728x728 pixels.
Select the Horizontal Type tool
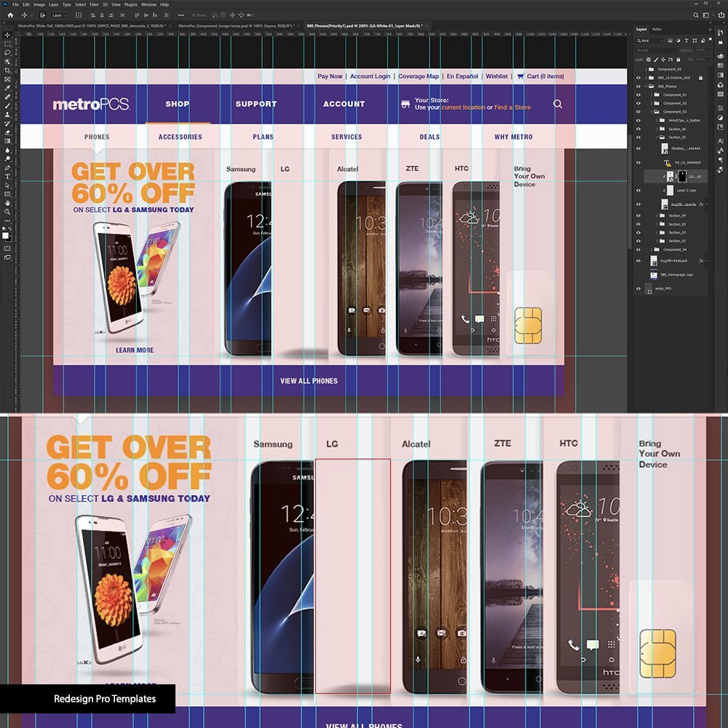click(x=7, y=176)
